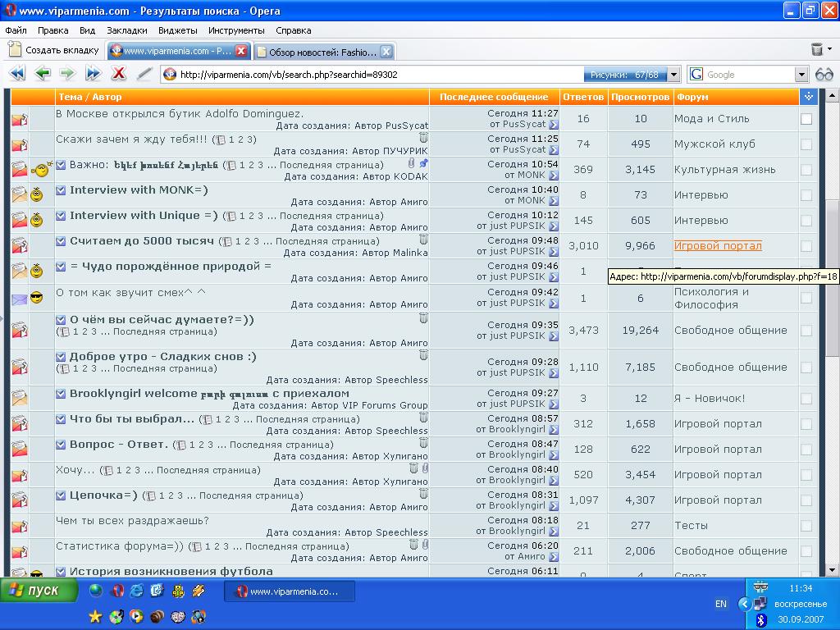Click the wand edit icon in toolbar
This screenshot has width=840, height=630.
[144, 74]
